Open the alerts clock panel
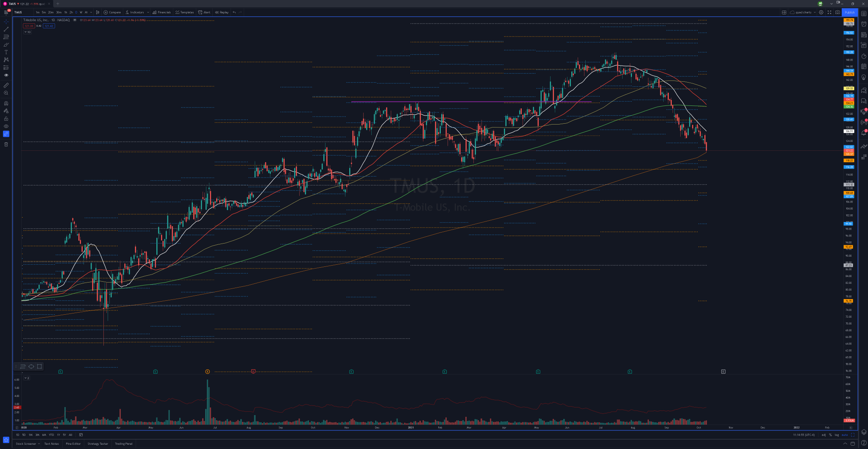The image size is (868, 449). 864,24
